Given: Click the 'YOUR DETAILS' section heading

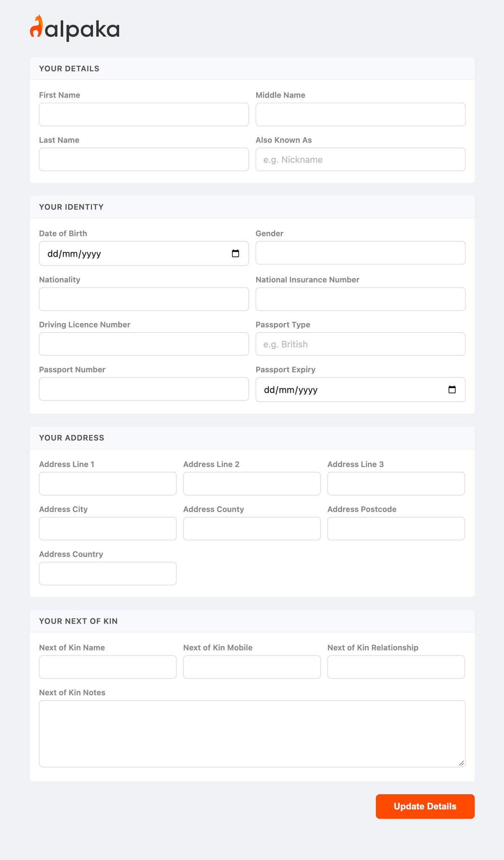Looking at the screenshot, I should pyautogui.click(x=69, y=68).
